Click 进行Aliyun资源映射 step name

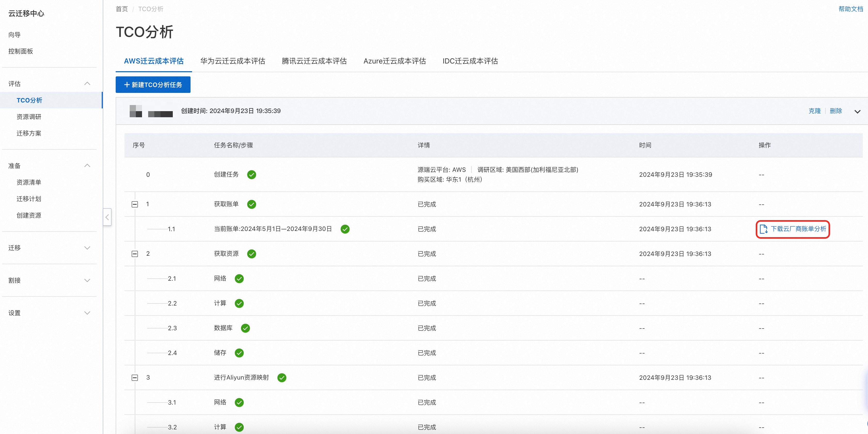coord(241,378)
